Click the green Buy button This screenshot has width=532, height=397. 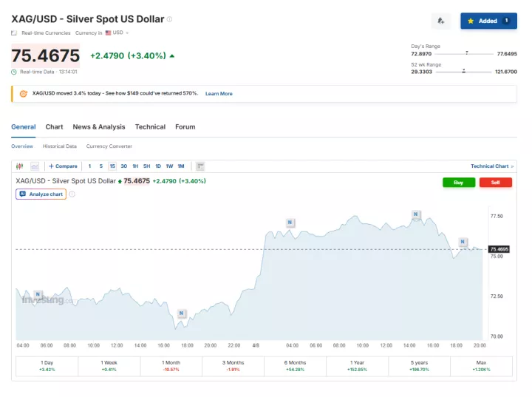click(458, 182)
